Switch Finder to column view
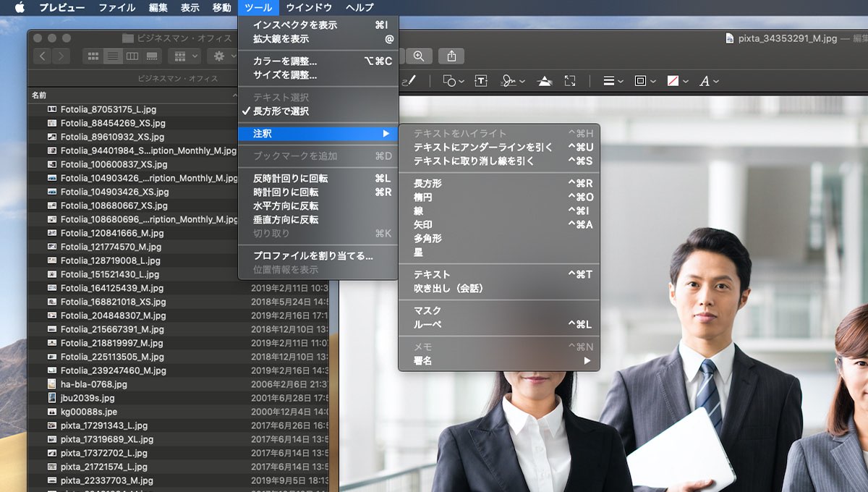Screen dimensions: 868x492 click(132, 56)
